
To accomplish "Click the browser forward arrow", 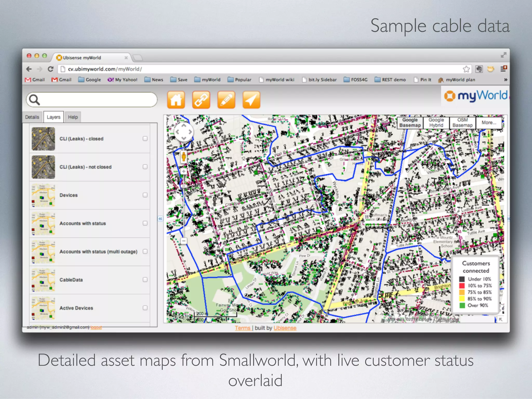I will point(39,69).
